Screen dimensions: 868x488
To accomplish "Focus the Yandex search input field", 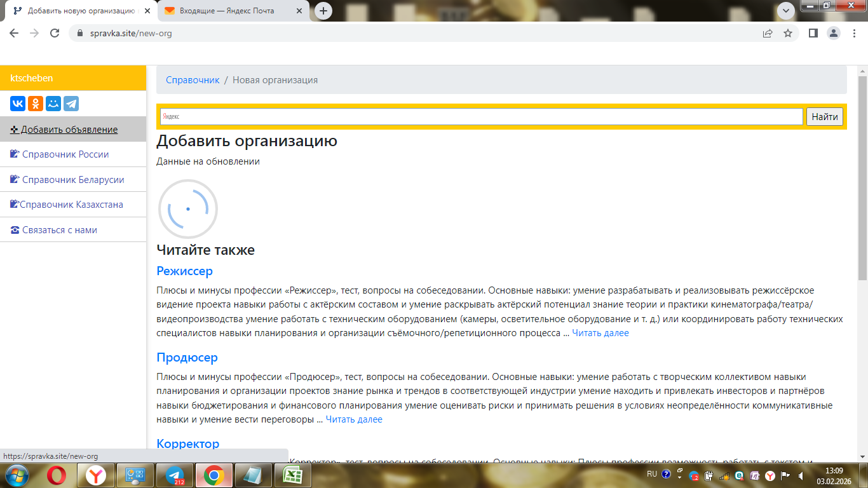I will click(x=482, y=117).
